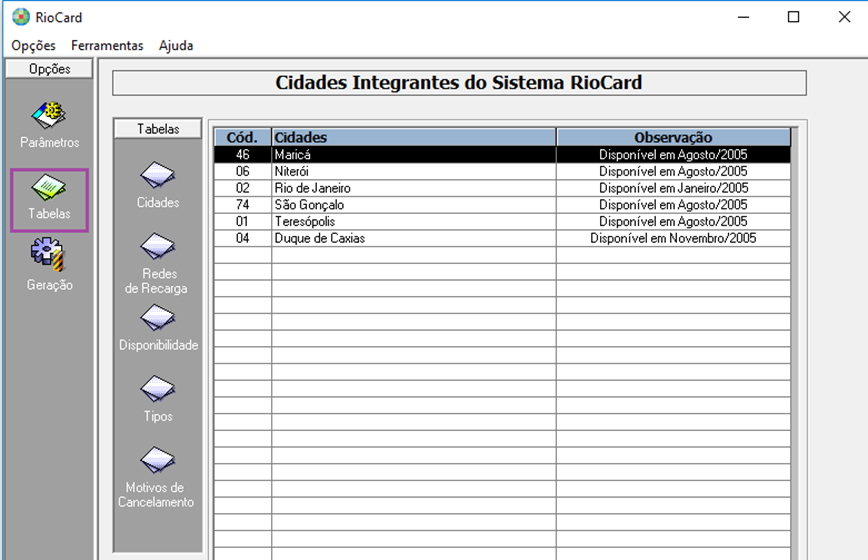
Task: Click Teresópolis's "Disponível em Agosto/2005" cell
Action: click(x=673, y=221)
